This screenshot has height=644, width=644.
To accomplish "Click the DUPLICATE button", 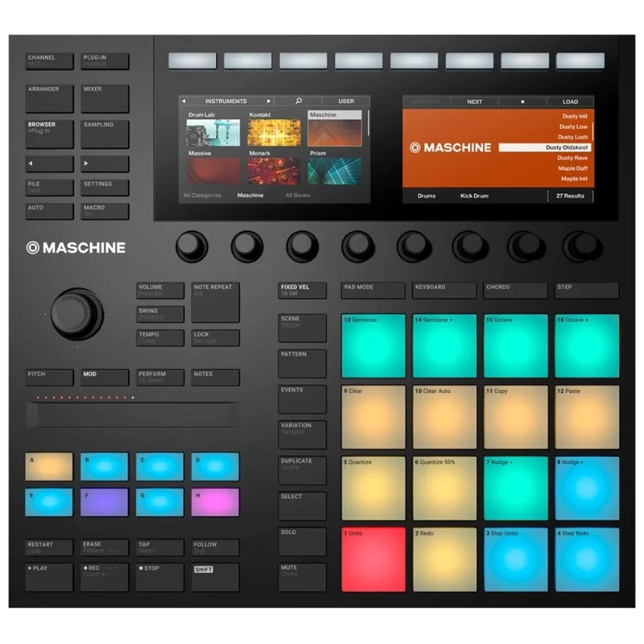I will (x=303, y=470).
